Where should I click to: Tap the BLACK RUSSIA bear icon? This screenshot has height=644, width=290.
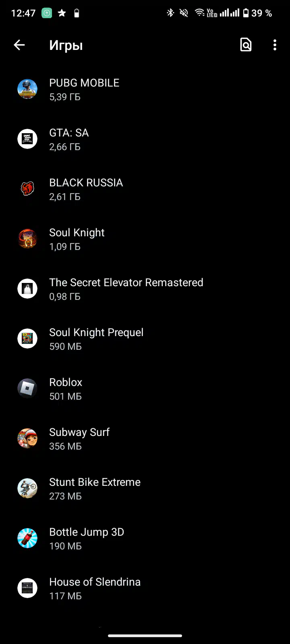(x=27, y=189)
